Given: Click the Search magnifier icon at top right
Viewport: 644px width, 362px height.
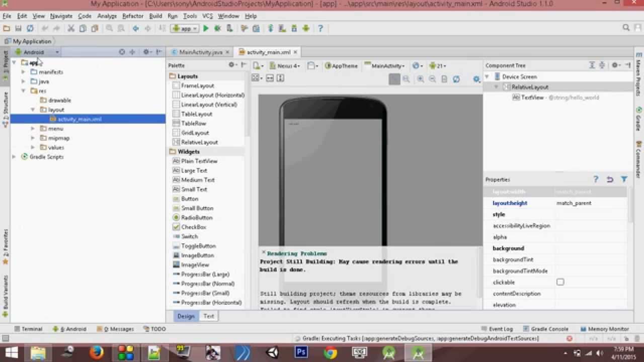Looking at the screenshot, I should tap(626, 28).
